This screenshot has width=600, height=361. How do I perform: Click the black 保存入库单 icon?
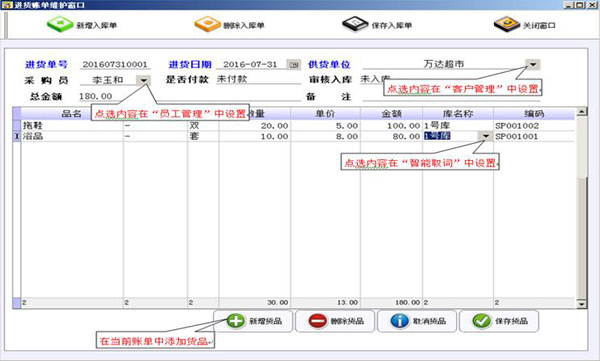click(x=355, y=24)
